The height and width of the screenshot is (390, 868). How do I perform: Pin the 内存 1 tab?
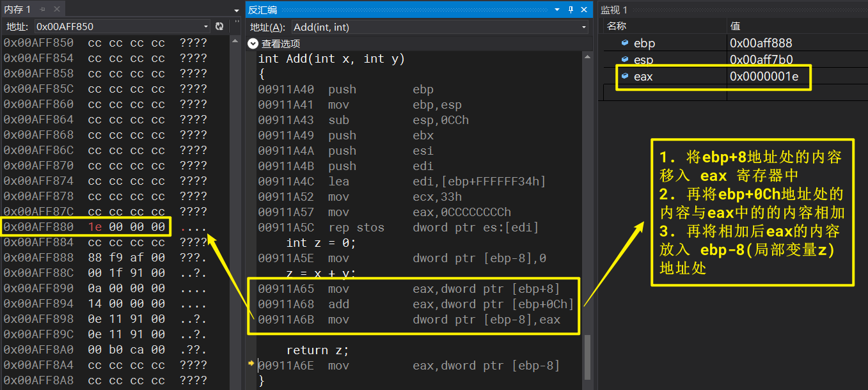(x=43, y=10)
